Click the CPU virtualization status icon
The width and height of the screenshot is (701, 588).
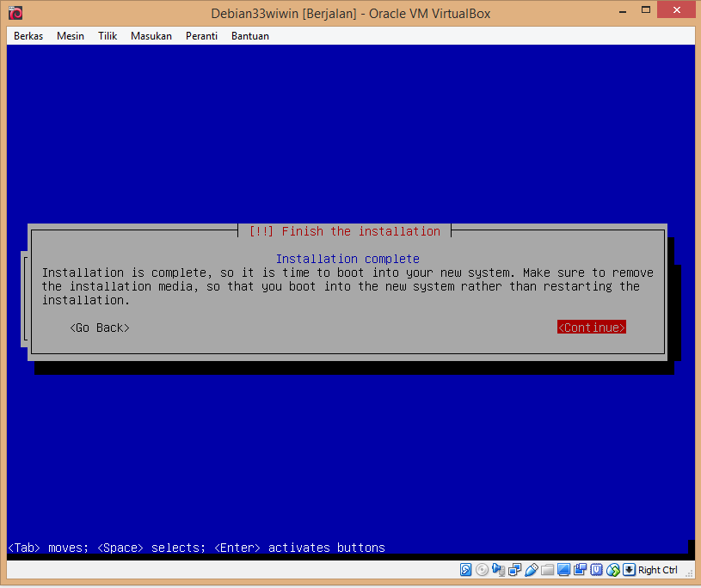click(596, 570)
